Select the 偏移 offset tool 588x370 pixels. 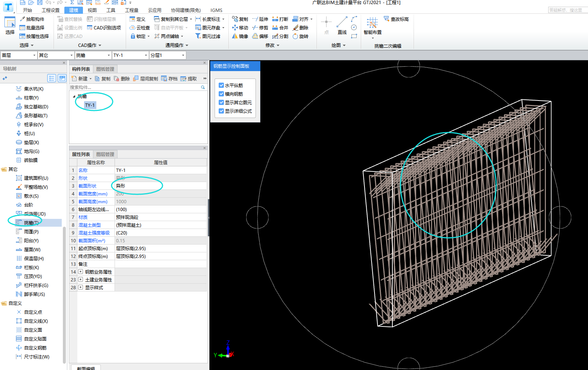click(x=260, y=36)
